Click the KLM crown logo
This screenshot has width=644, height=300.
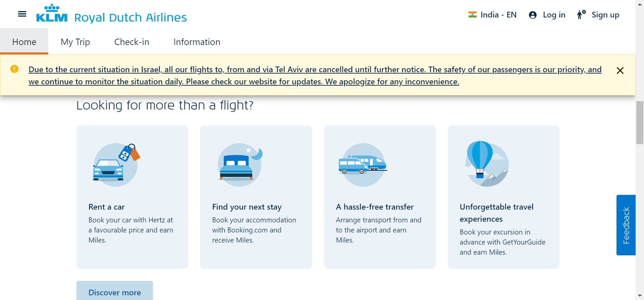click(52, 13)
